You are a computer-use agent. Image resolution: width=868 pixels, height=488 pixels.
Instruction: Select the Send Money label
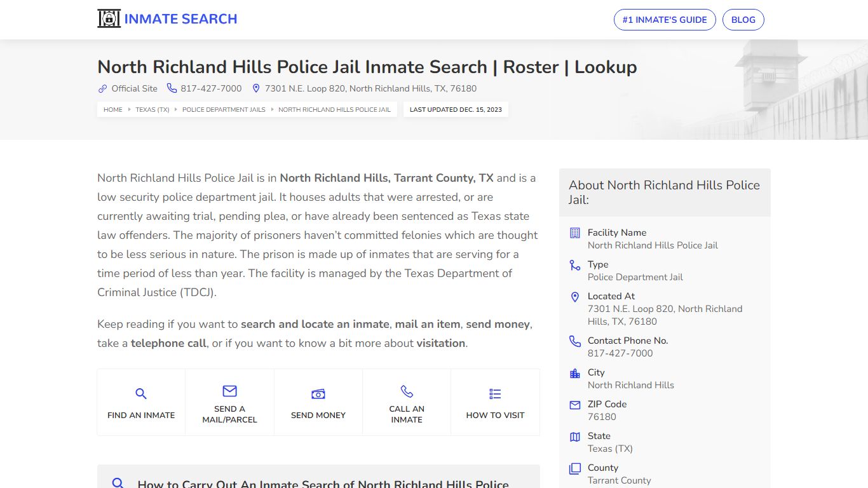pyautogui.click(x=318, y=415)
